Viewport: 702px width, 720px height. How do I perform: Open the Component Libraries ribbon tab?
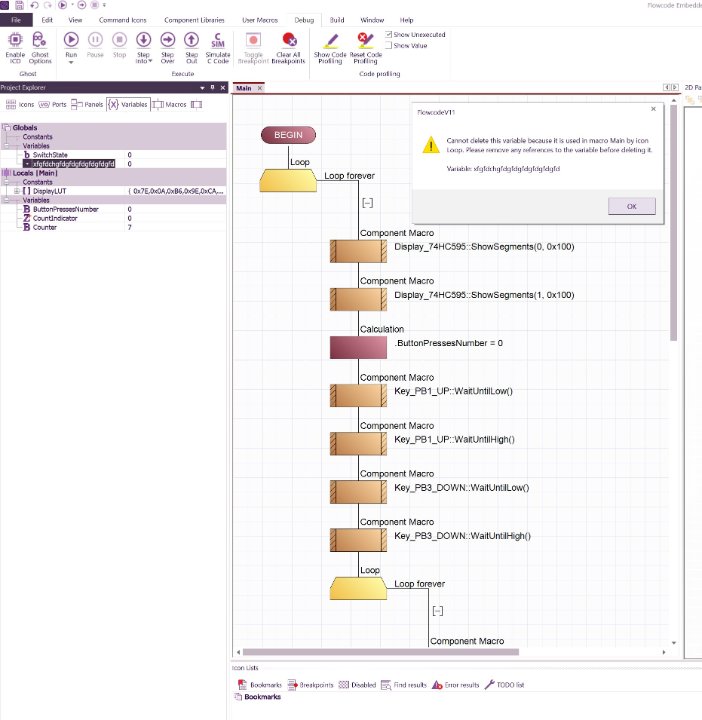tap(194, 20)
